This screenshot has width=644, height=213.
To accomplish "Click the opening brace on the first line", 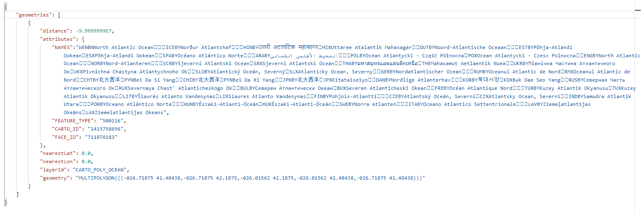I will point(6,7).
